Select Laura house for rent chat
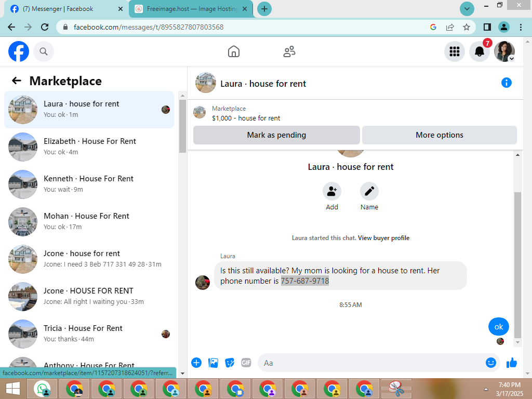Image resolution: width=532 pixels, height=399 pixels. click(x=89, y=110)
